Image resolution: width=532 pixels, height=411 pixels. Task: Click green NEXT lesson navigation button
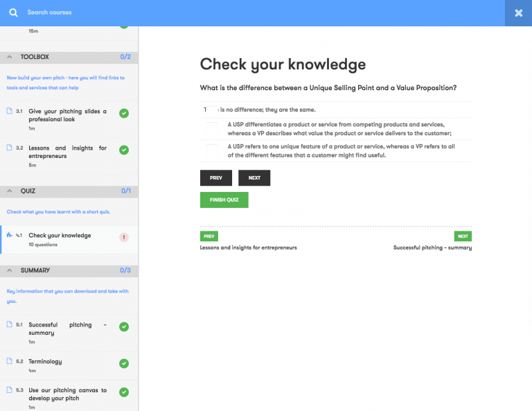click(x=463, y=236)
